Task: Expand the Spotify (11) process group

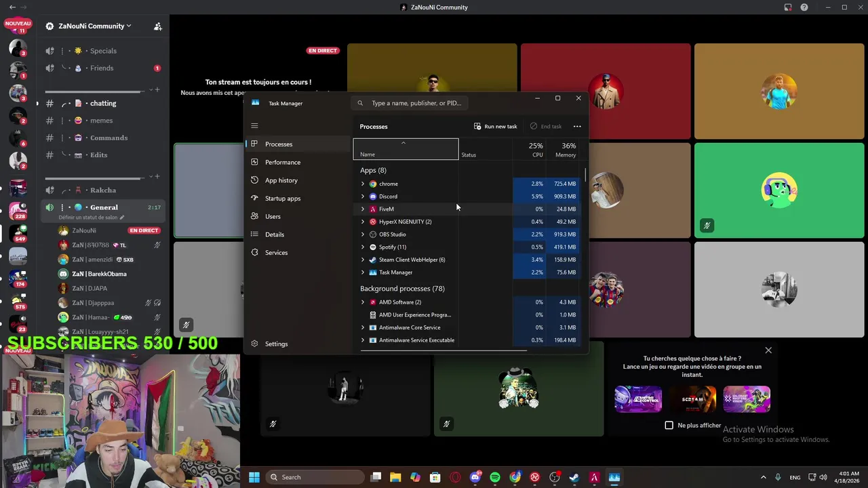Action: [x=363, y=247]
